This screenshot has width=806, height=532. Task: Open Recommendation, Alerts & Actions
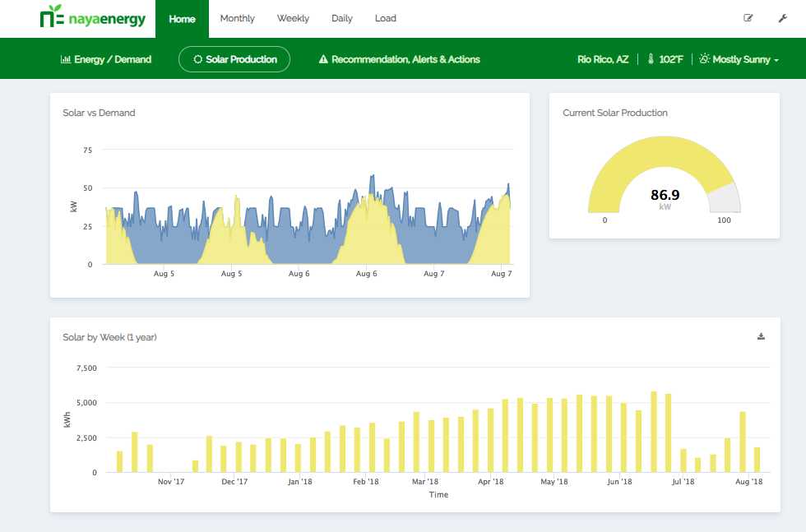(405, 60)
